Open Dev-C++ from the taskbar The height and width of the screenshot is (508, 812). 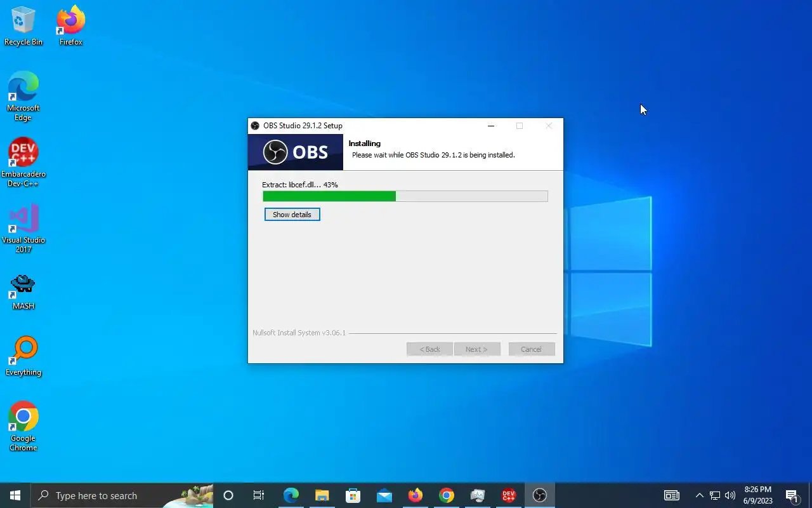click(x=509, y=495)
